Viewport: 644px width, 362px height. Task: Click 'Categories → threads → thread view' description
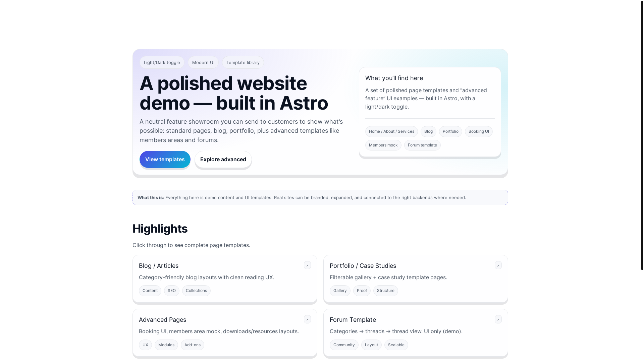(396, 331)
